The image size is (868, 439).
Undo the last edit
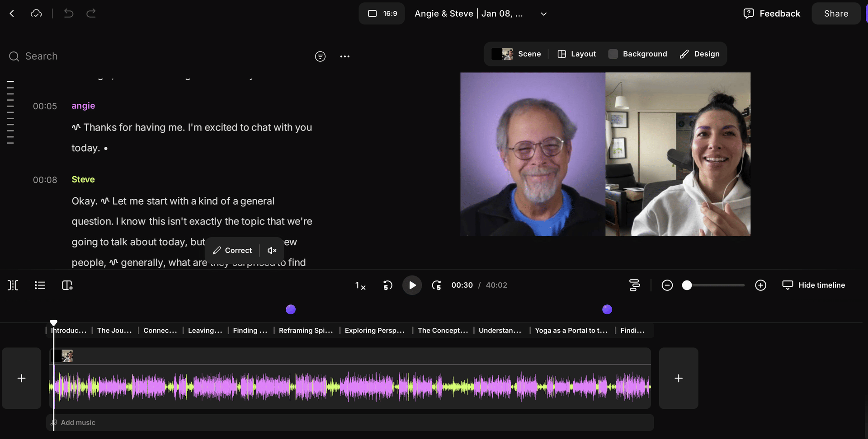[x=69, y=14]
